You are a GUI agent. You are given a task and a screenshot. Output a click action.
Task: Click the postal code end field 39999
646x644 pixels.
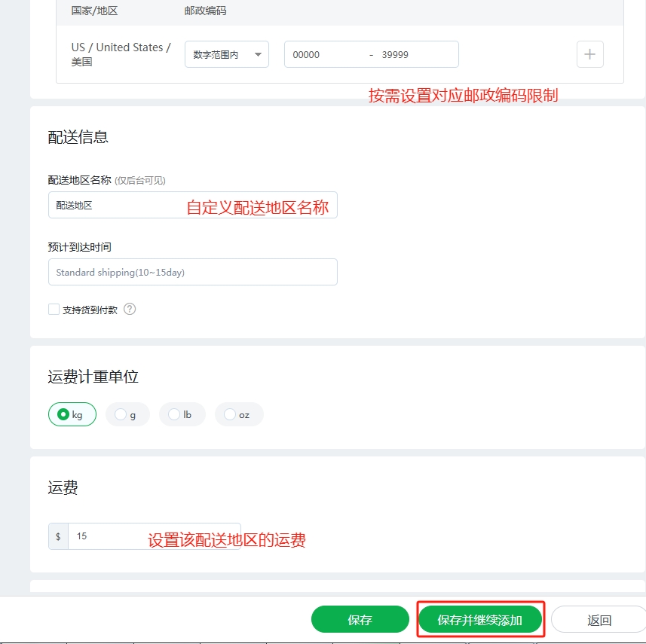coord(415,54)
